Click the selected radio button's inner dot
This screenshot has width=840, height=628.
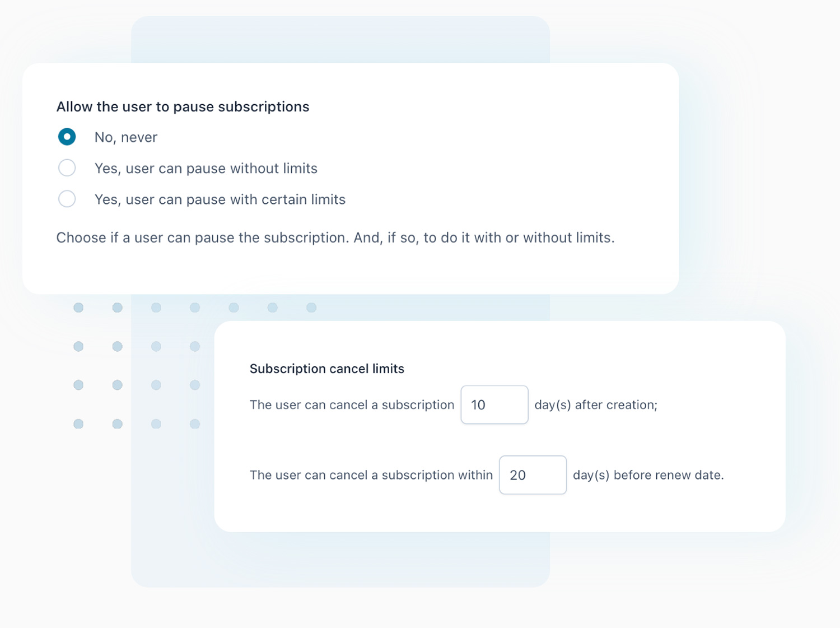coord(67,136)
